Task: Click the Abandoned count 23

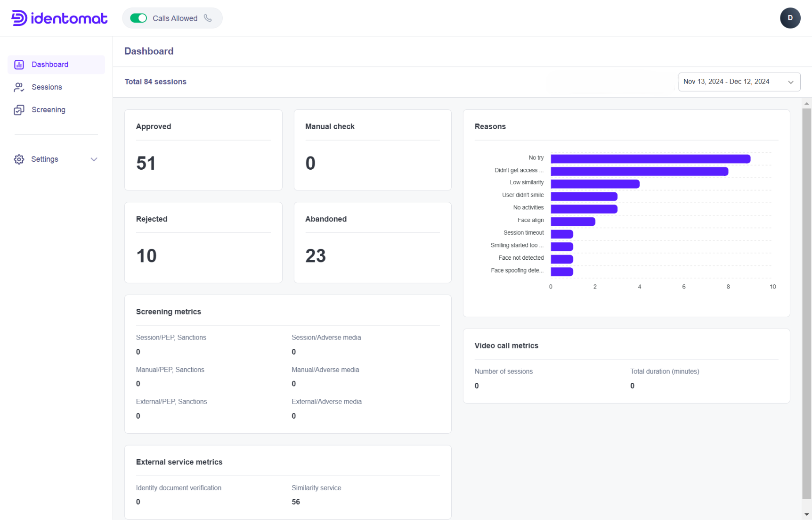Action: pos(316,256)
